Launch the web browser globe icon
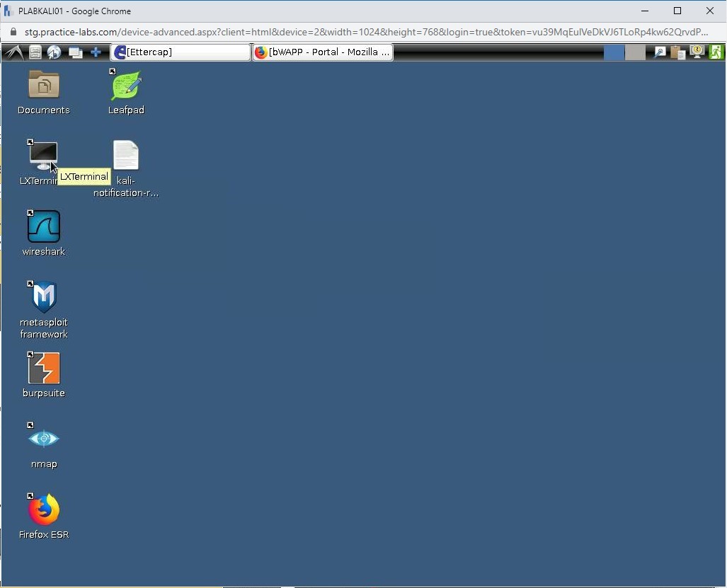Screen dimensions: 727x588 click(x=55, y=52)
